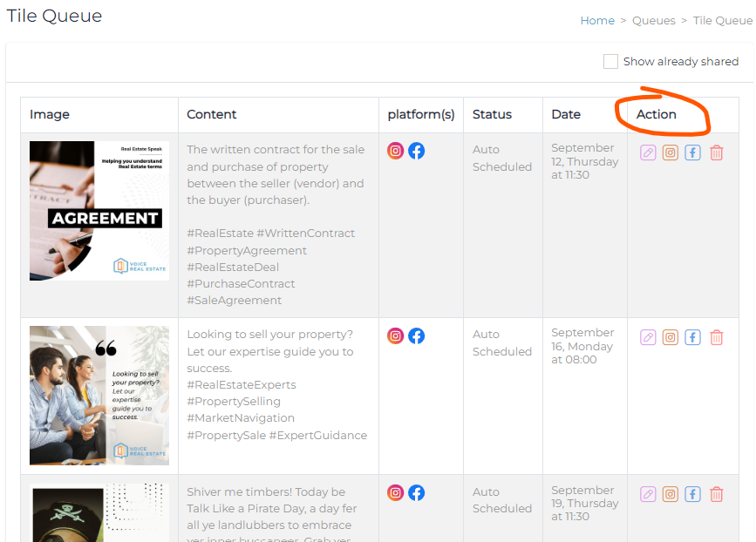Open the AGREEMENT tile image thumbnail
Screen dimensions: 756x542
point(99,211)
